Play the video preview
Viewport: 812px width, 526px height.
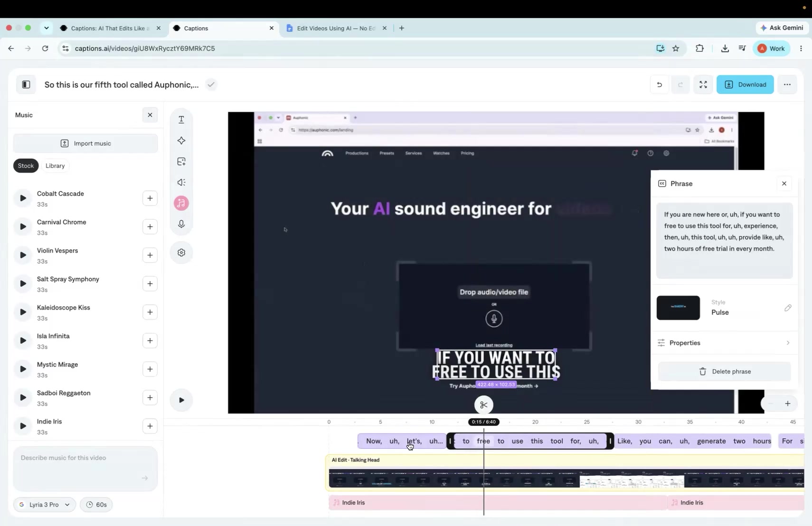pos(181,400)
